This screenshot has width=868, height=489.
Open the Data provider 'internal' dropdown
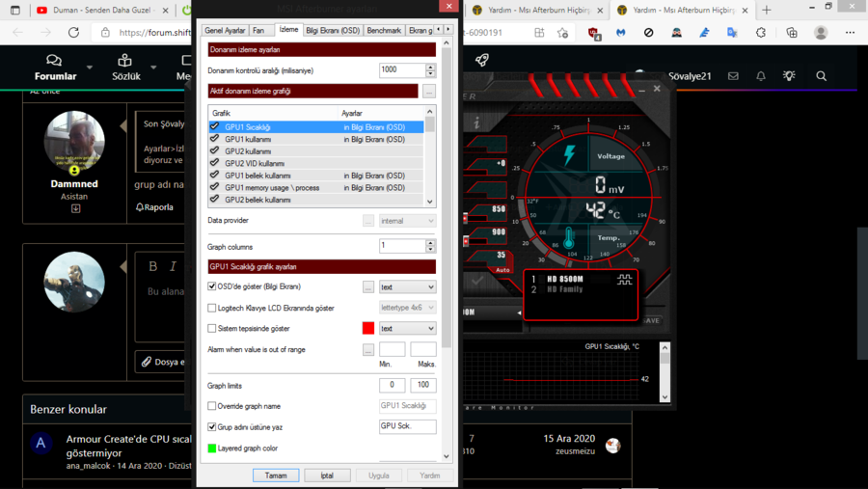(407, 221)
